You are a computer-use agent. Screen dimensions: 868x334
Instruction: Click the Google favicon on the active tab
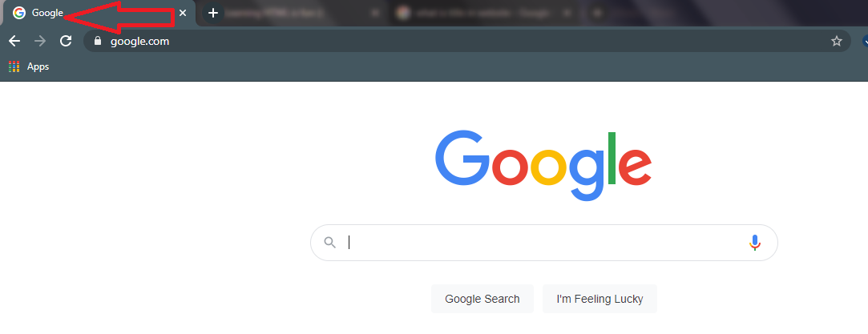pos(19,13)
